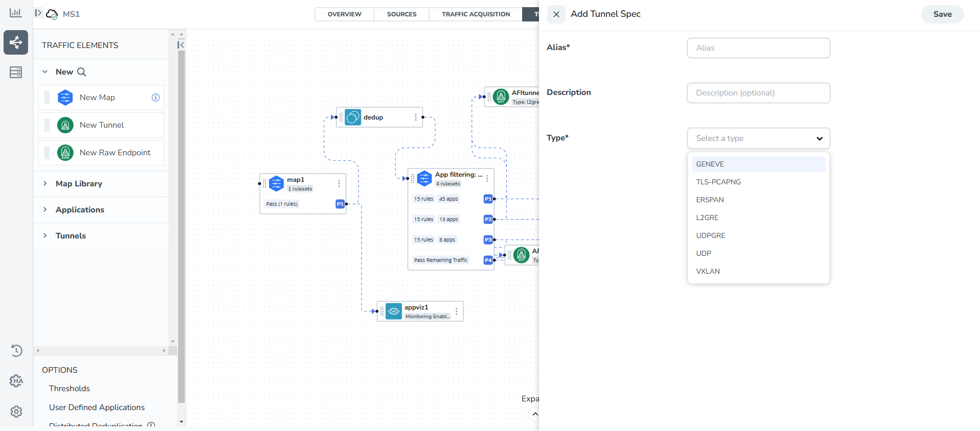Open the analytics chart icon in sidebar
Viewport: 980px width, 431px height.
pos(16,13)
